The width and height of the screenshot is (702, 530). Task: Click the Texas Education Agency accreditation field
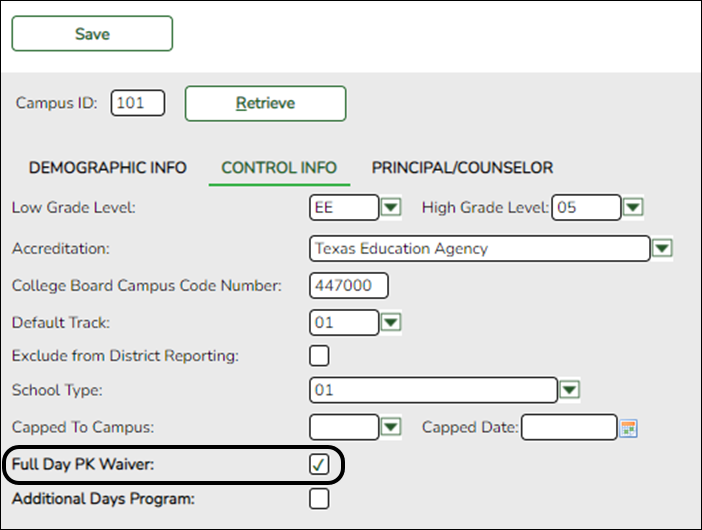click(479, 248)
